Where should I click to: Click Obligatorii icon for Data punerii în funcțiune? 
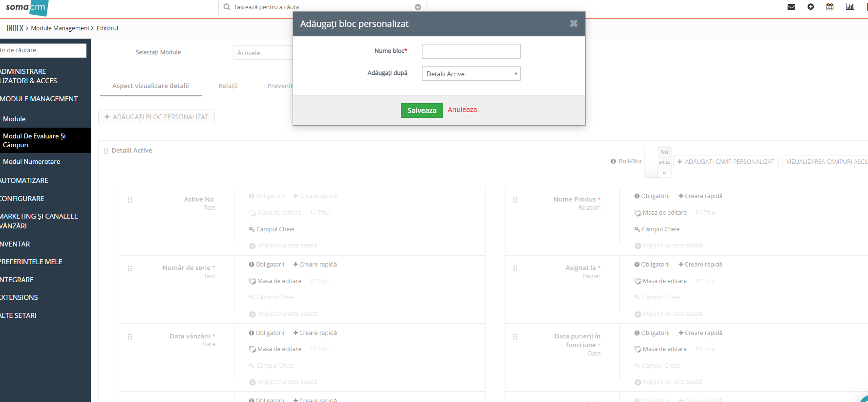click(637, 333)
